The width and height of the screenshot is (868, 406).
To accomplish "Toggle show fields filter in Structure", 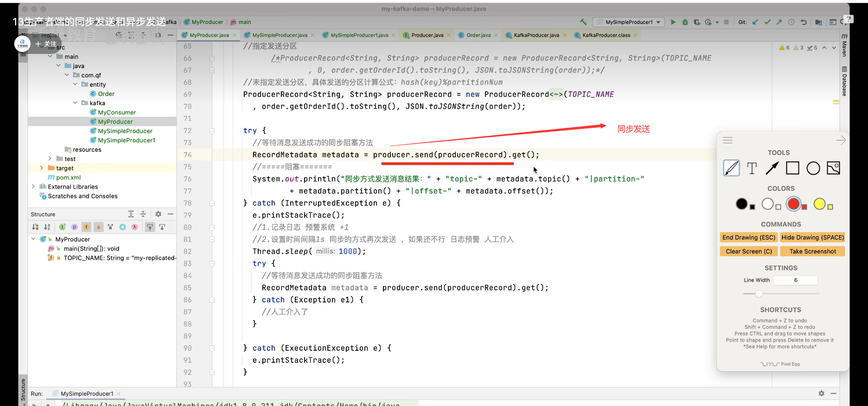I will [86, 227].
